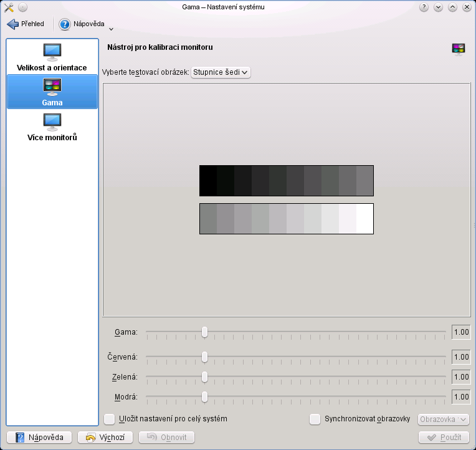Click the Výchozí defaults button
The height and width of the screenshot is (450, 476).
click(x=105, y=438)
